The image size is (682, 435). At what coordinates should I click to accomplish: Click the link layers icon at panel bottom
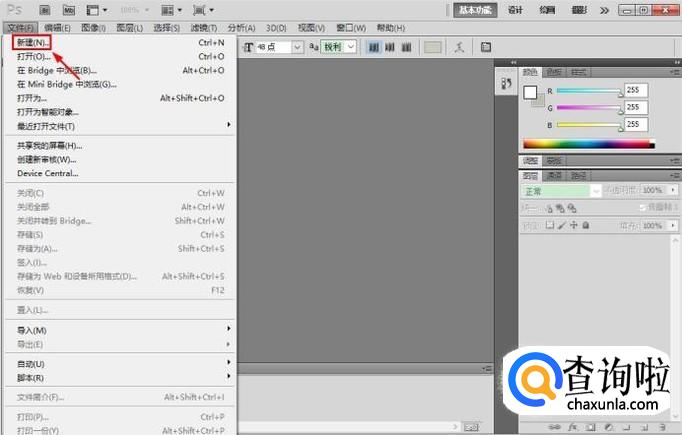(x=554, y=427)
